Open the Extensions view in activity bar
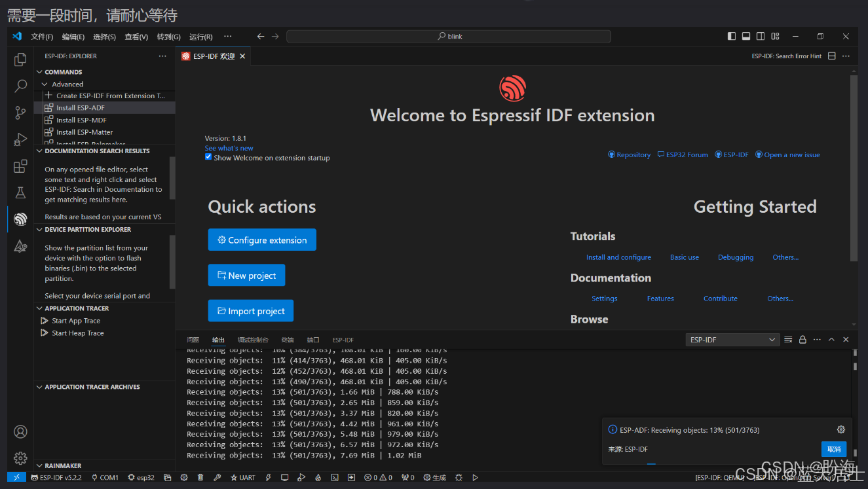This screenshot has width=868, height=489. pos(20,166)
